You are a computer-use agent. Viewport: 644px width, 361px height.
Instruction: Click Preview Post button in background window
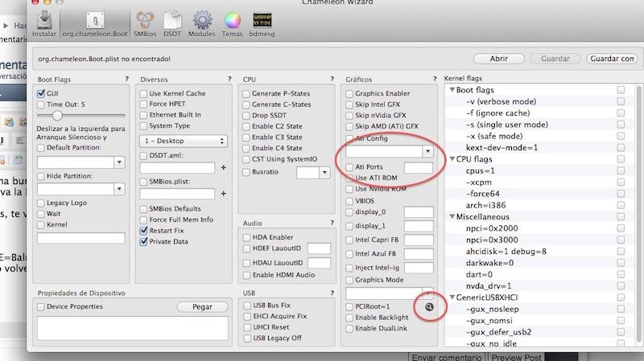coord(516,357)
